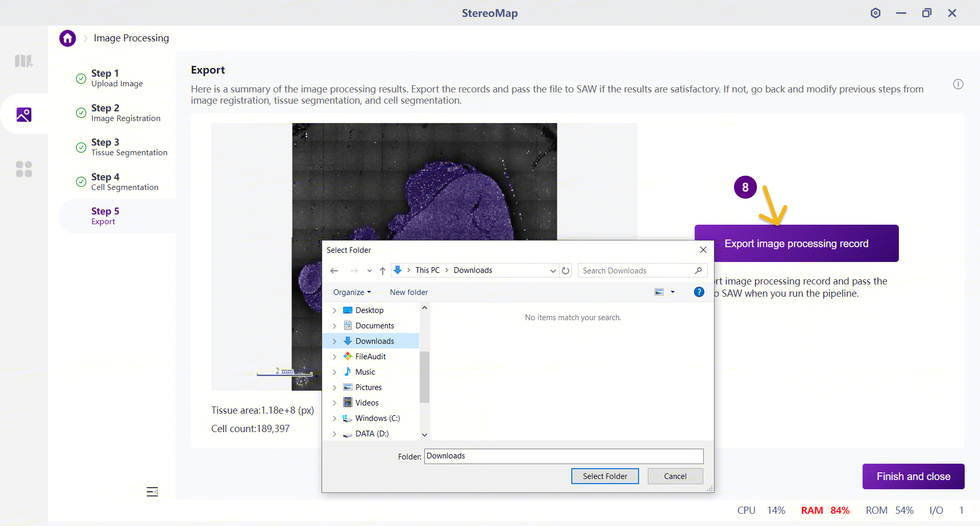Refresh the Downloads folder listing
Screen dimensions: 980x526
coord(566,271)
